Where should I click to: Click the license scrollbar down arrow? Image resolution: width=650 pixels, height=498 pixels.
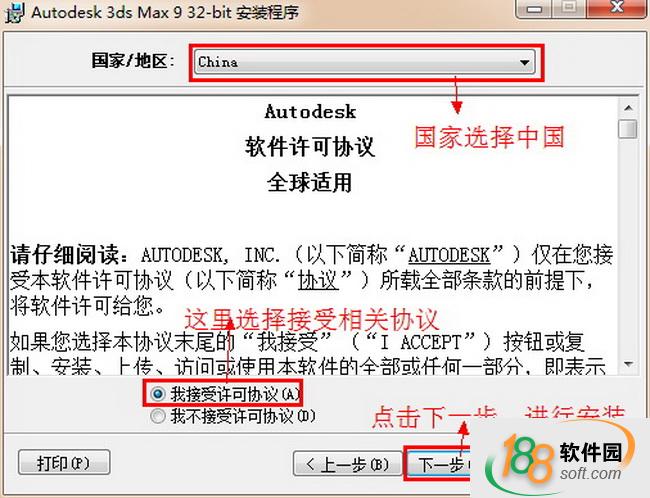[628, 364]
